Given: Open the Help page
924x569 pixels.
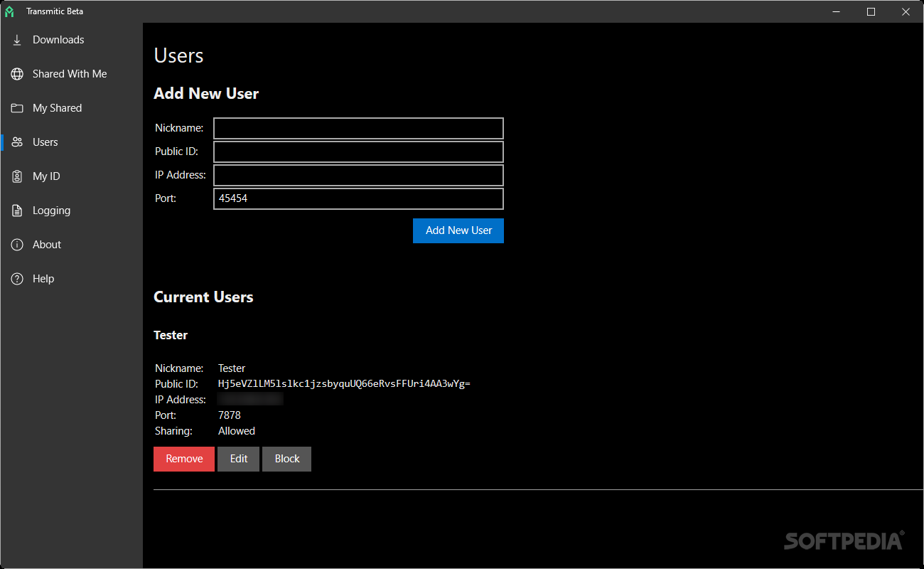Looking at the screenshot, I should (71, 279).
